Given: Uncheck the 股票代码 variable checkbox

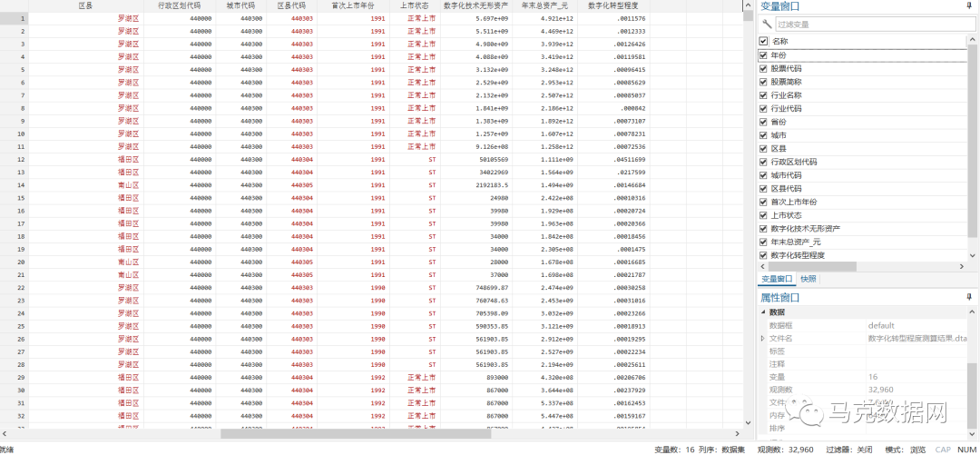Looking at the screenshot, I should pos(763,69).
